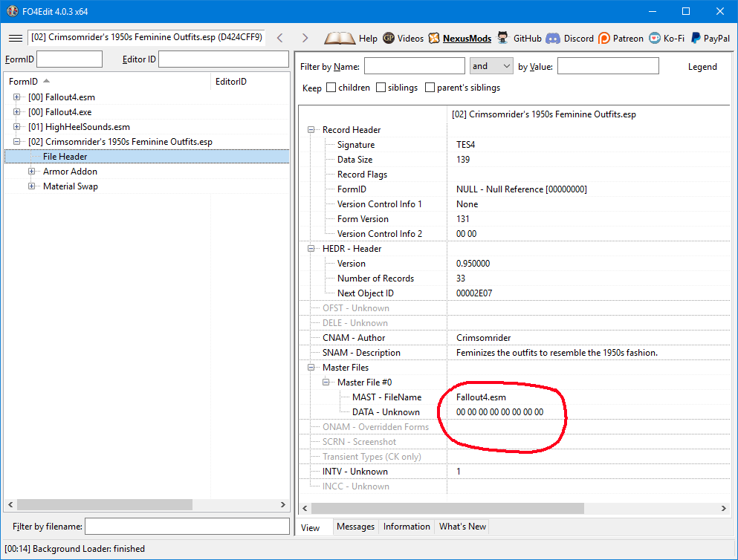Screen dimensions: 738x560
Task: Click the Filter by filename field
Action: [187, 527]
